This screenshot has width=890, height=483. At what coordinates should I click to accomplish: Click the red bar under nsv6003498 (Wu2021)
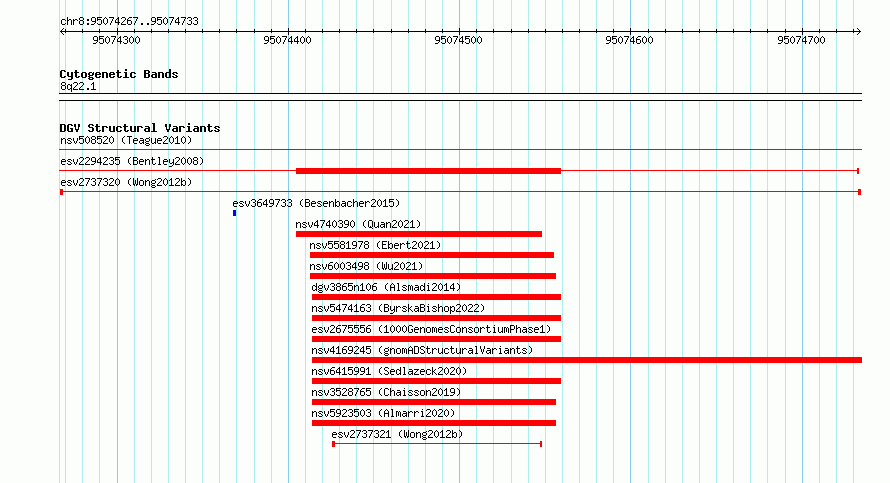(433, 276)
